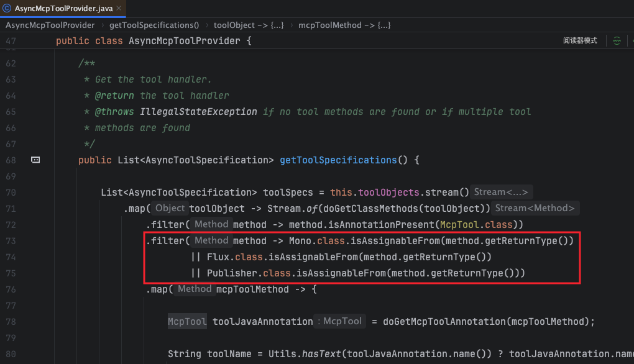Click the gutter comment icon on line 68
634x364 pixels.
point(35,160)
